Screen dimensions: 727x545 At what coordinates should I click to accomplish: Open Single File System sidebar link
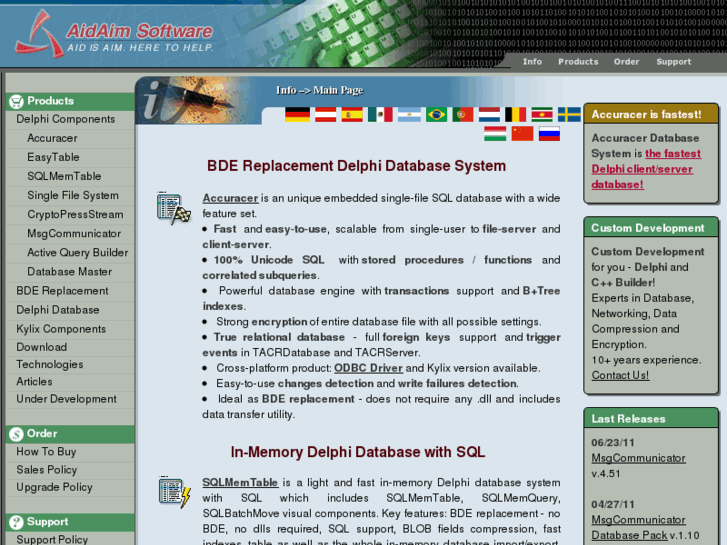click(x=73, y=195)
